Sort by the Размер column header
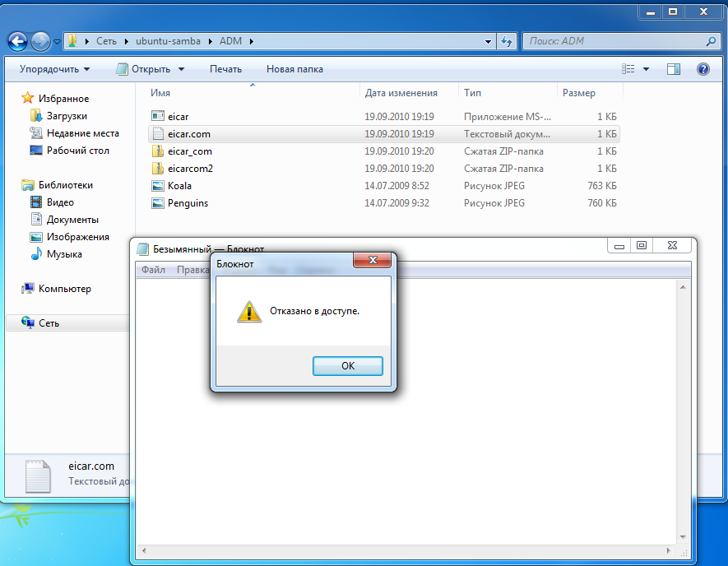This screenshot has height=566, width=728. coord(578,93)
